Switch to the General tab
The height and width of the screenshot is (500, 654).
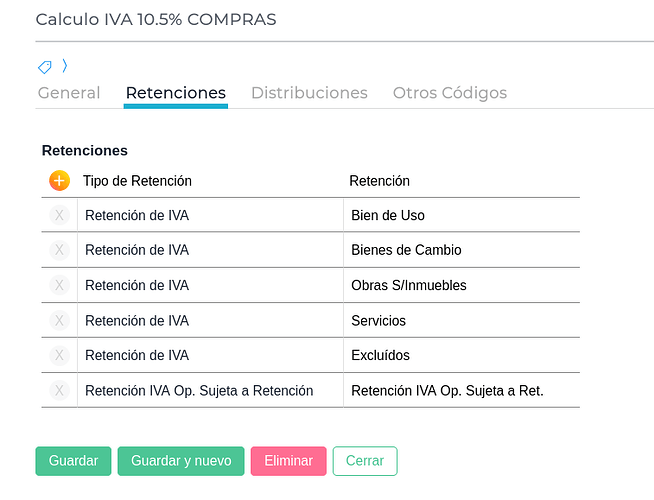click(69, 93)
